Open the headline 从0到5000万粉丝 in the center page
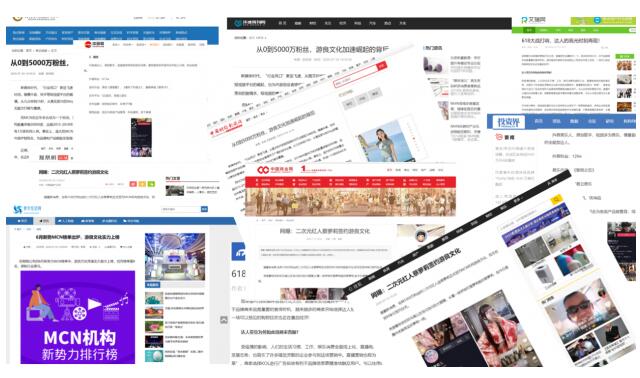This screenshot has height=378, width=640. [322, 49]
